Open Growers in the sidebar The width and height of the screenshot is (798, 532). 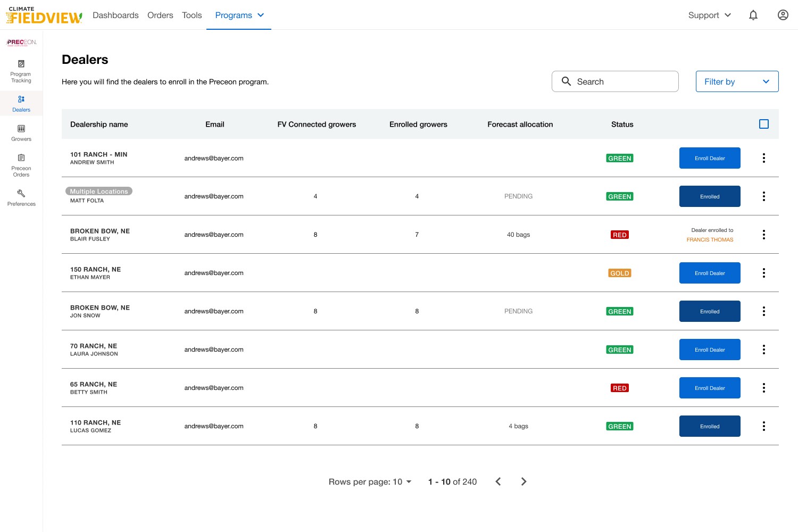click(21, 133)
